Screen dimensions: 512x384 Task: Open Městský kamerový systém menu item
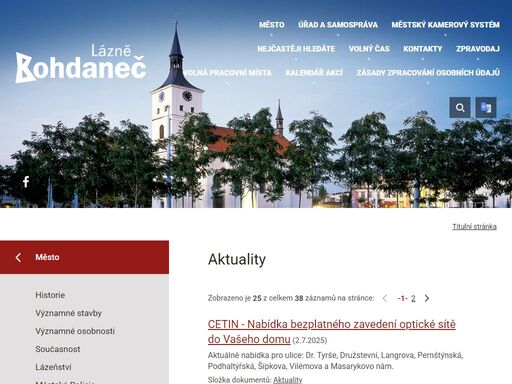[x=445, y=25]
